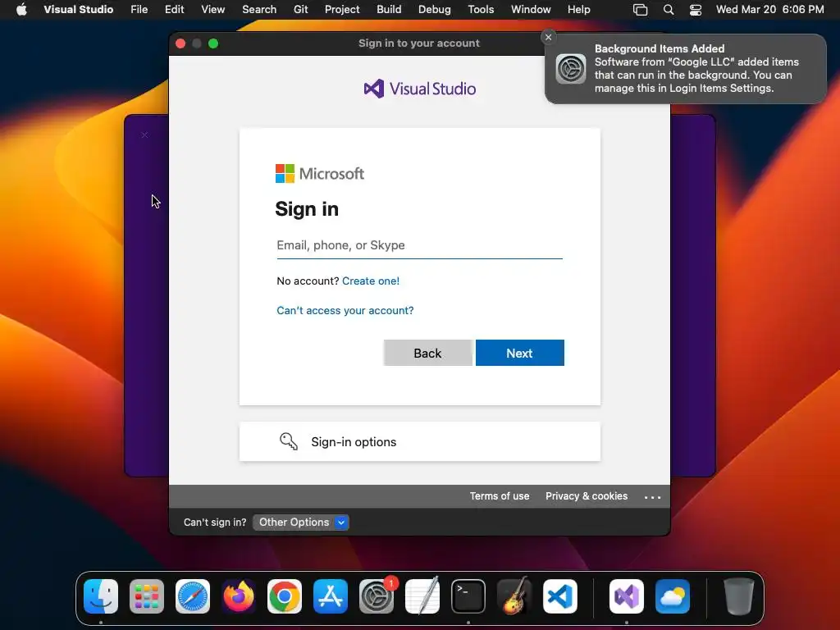
Task: Click the date and time in the menu bar
Action: coord(769,10)
